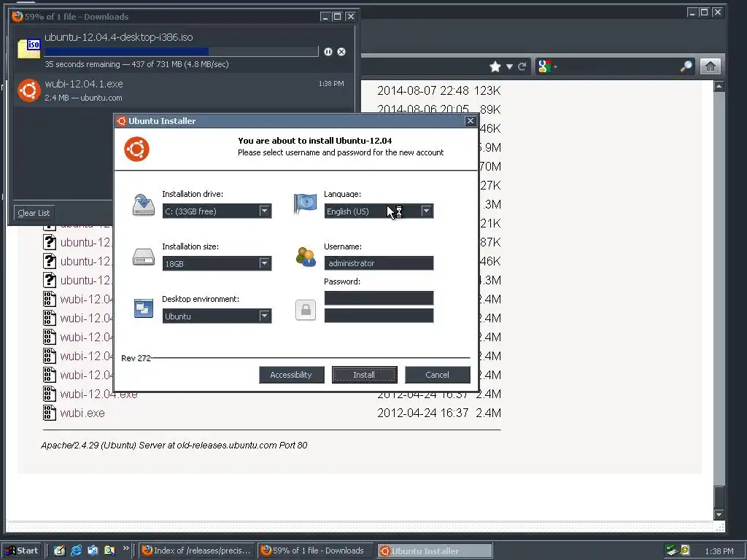This screenshot has height=560, width=747.
Task: Click the Install button
Action: 365,375
